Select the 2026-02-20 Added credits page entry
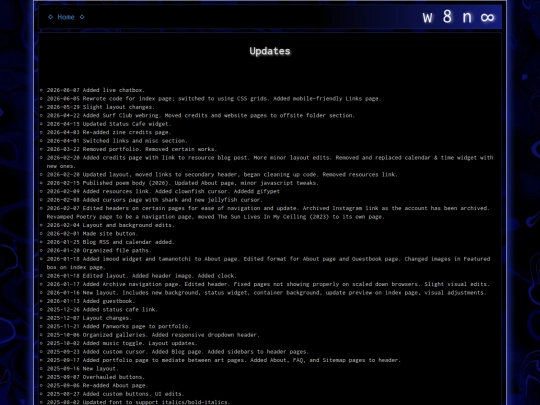The image size is (540, 405). [x=270, y=162]
